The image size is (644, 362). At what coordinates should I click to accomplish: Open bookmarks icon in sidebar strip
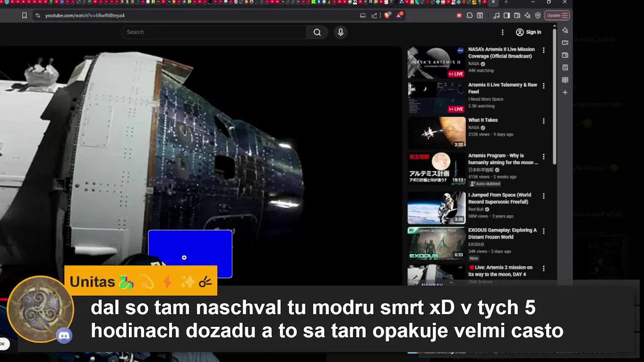[565, 67]
